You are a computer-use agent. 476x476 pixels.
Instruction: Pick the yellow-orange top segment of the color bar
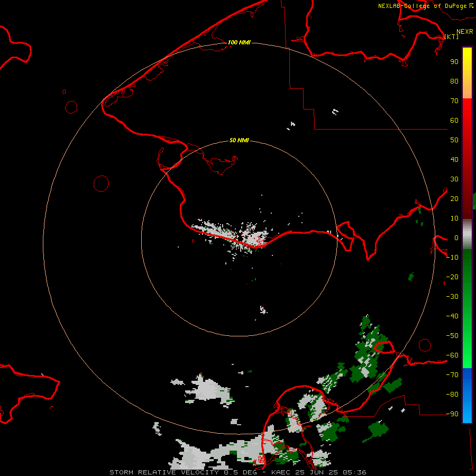click(x=467, y=73)
